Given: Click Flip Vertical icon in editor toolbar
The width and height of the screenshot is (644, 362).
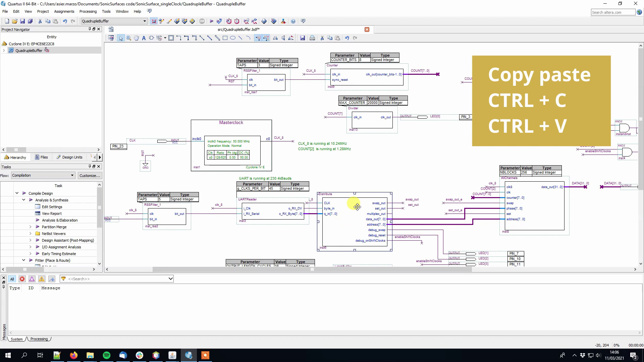Looking at the screenshot, I should tap(283, 38).
